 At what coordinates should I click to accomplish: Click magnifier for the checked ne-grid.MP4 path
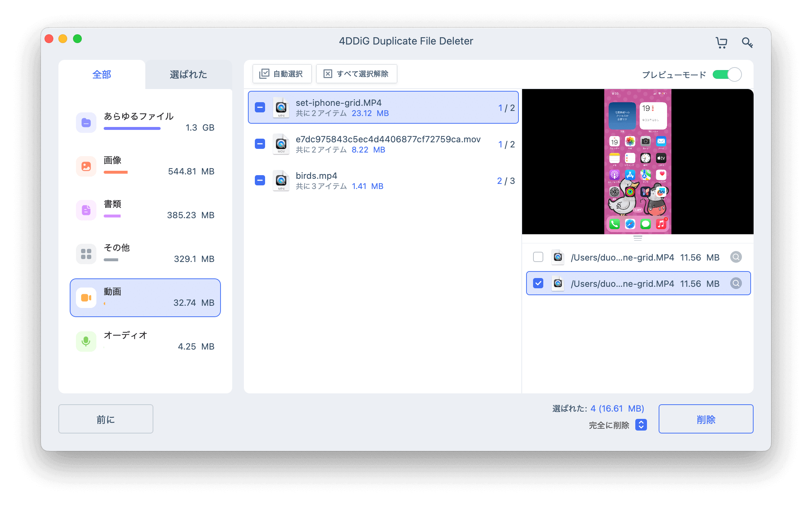736,284
